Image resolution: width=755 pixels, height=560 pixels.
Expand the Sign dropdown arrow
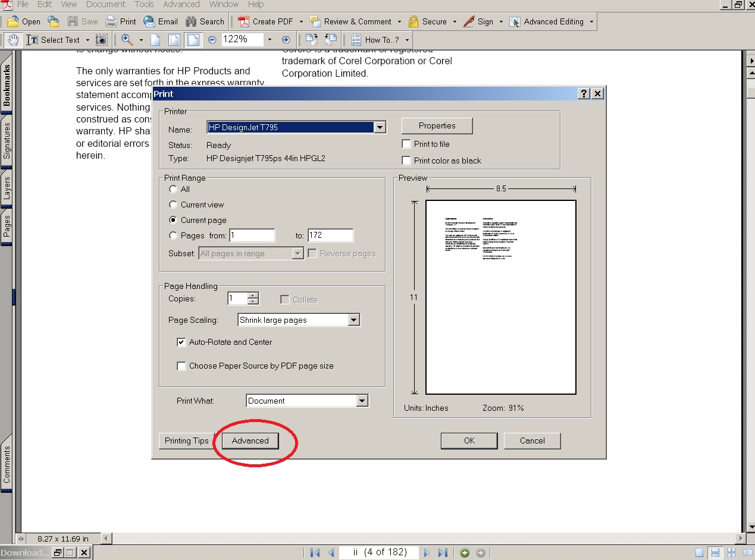501,21
